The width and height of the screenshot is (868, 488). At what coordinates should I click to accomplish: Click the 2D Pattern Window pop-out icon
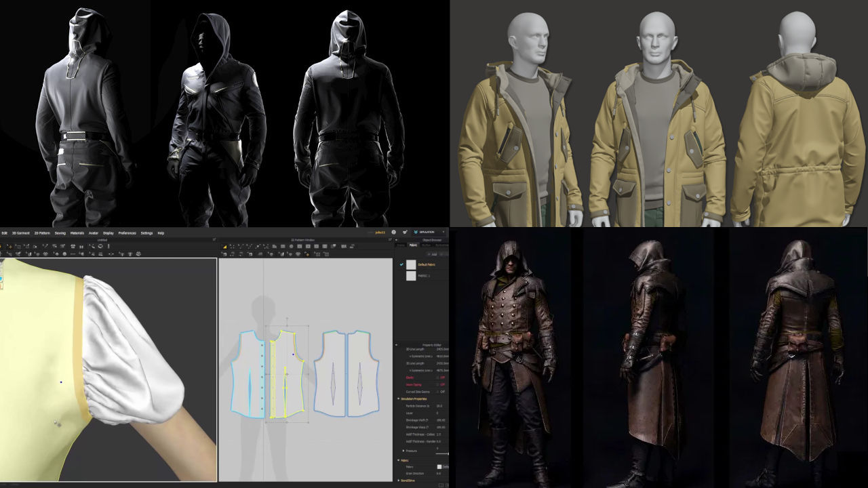(390, 239)
